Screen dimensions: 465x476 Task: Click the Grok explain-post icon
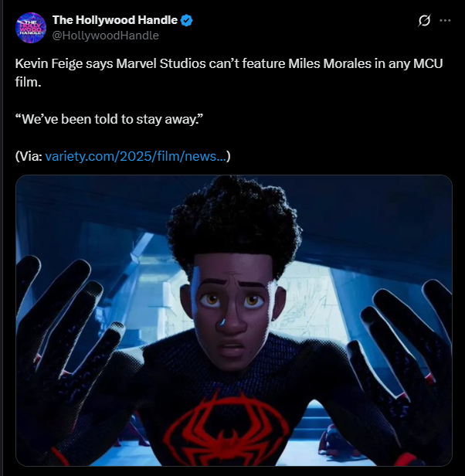click(x=424, y=20)
